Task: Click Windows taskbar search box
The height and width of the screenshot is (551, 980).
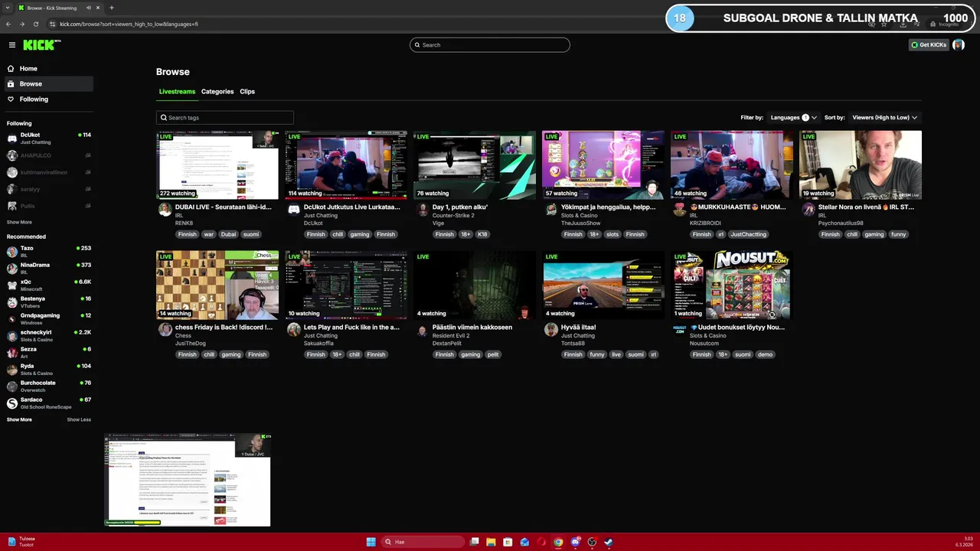Action: [x=423, y=542]
